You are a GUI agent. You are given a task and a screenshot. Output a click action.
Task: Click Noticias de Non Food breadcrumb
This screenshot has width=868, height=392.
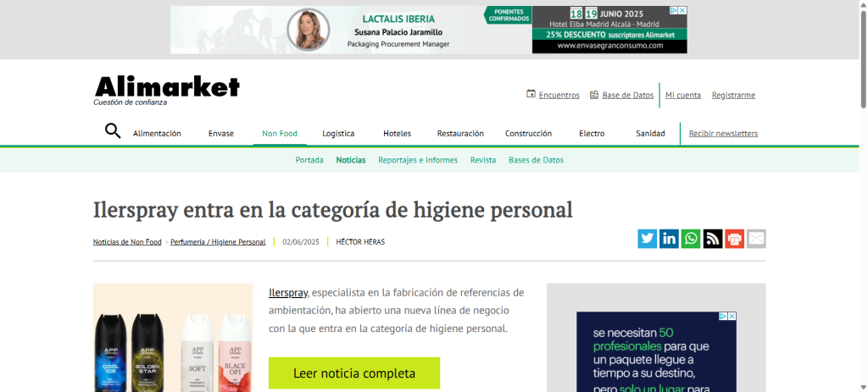[x=127, y=241]
